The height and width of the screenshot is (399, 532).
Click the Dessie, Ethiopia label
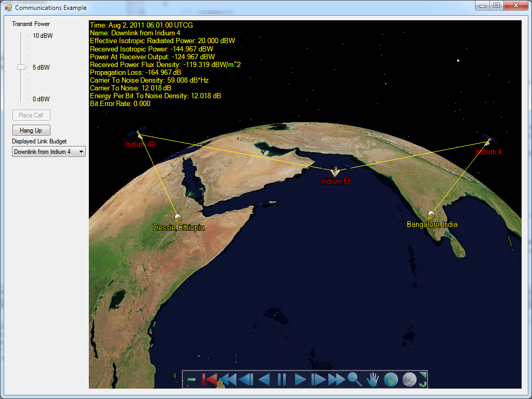[x=179, y=228]
